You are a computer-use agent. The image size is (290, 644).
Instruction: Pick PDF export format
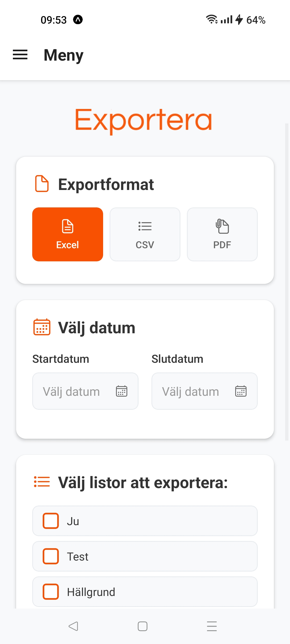[222, 234]
